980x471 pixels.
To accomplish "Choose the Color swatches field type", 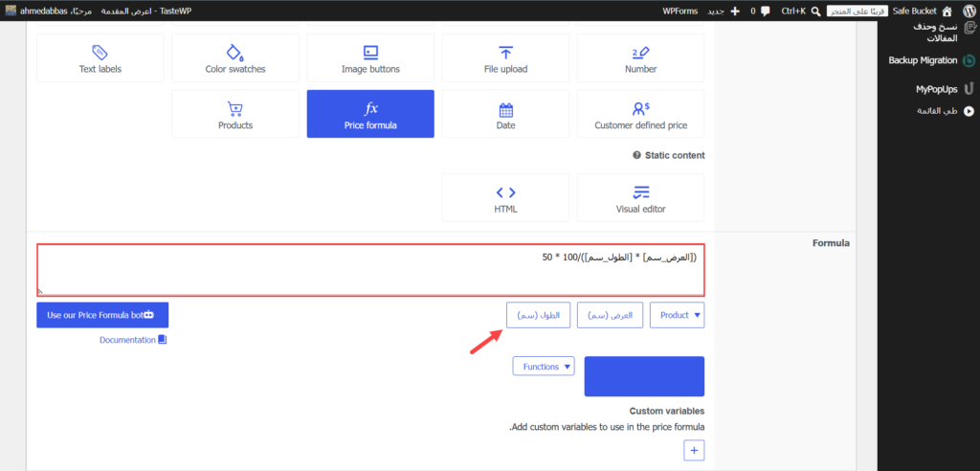I will pyautogui.click(x=235, y=57).
